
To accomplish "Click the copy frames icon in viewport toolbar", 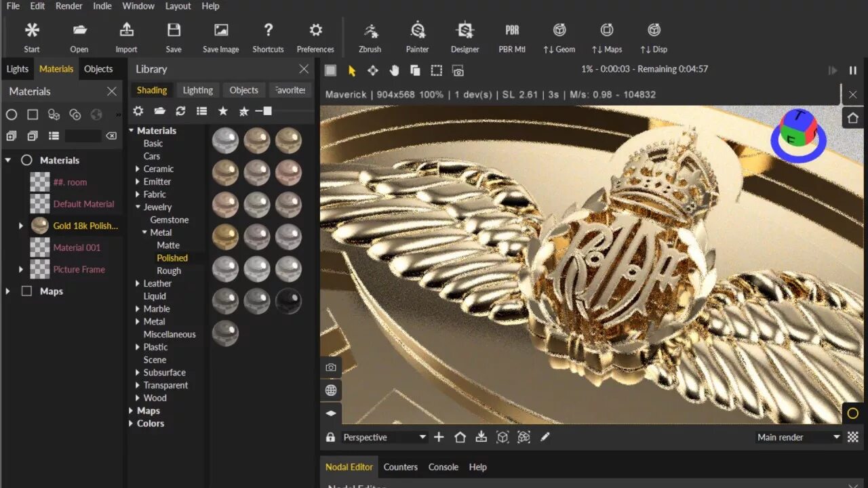I will 415,70.
